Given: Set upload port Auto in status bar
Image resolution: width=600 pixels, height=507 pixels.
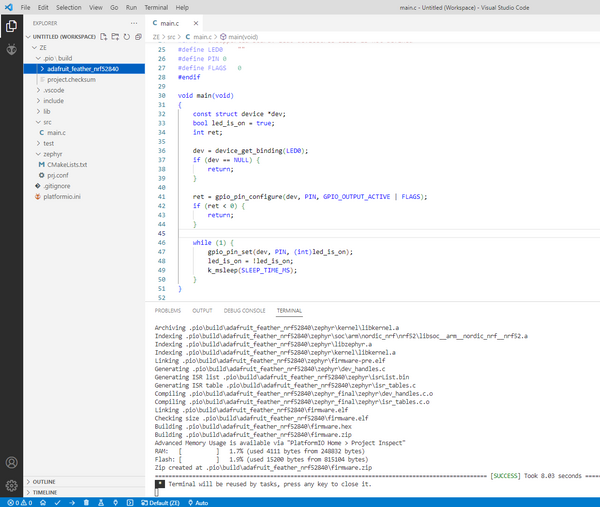Looking at the screenshot, I should pyautogui.click(x=198, y=503).
